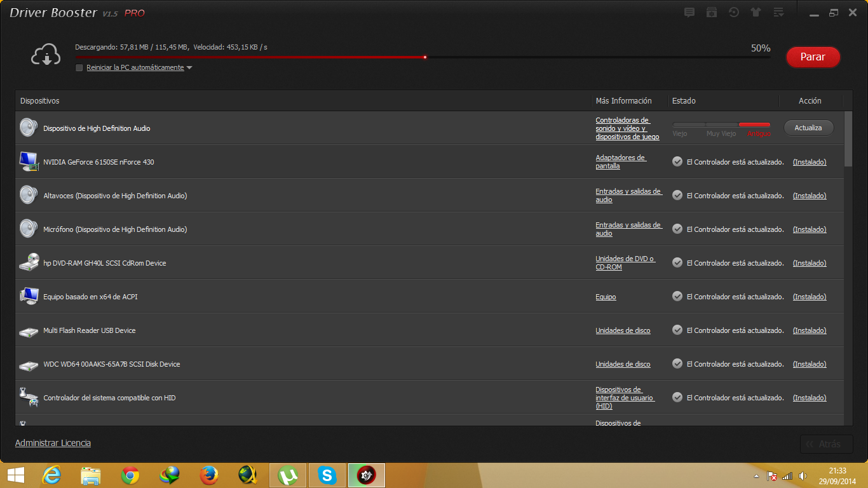This screenshot has height=488, width=868.
Task: Show hidden system tray icons arrow
Action: (756, 475)
